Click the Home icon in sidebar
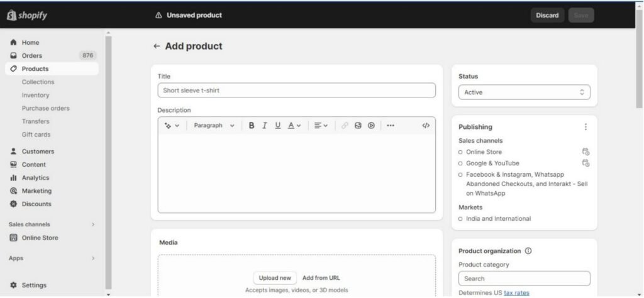The height and width of the screenshot is (298, 644). (14, 42)
